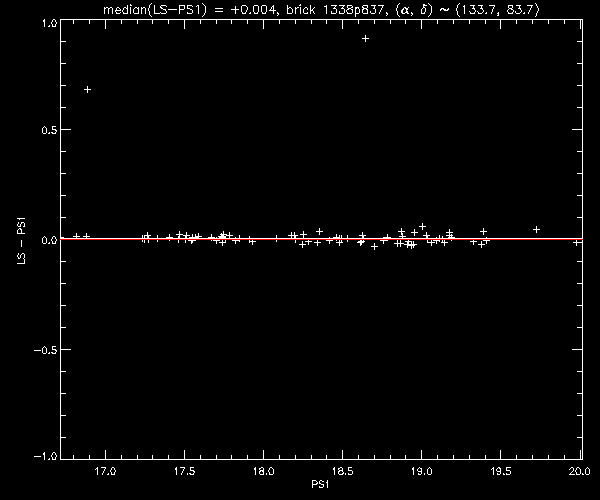Select the outlier point near 0.7 residual
600x500 pixels.
point(87,90)
